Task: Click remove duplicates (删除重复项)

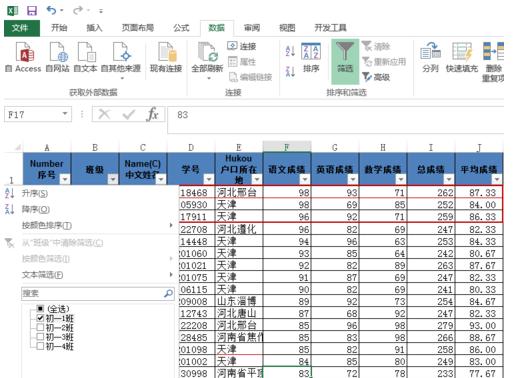Action: click(494, 62)
